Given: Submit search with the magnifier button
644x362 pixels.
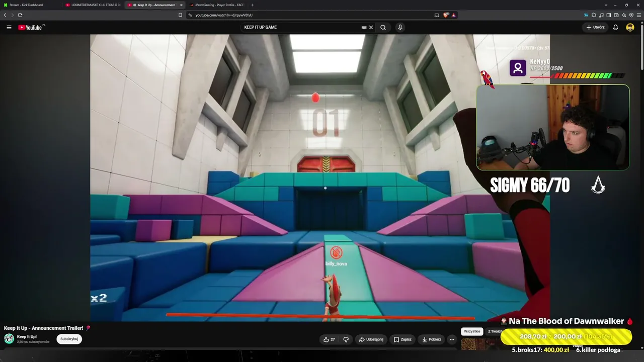Looking at the screenshot, I should 383,27.
